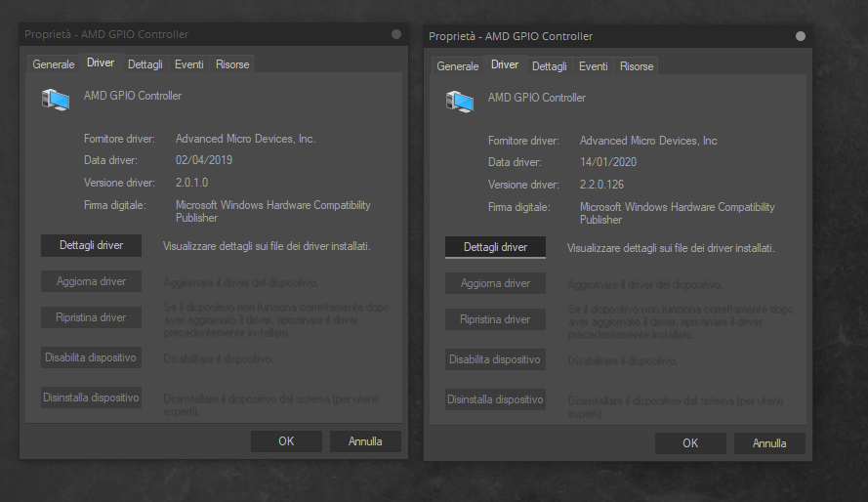Click driver date 14/01/2020

pos(608,162)
